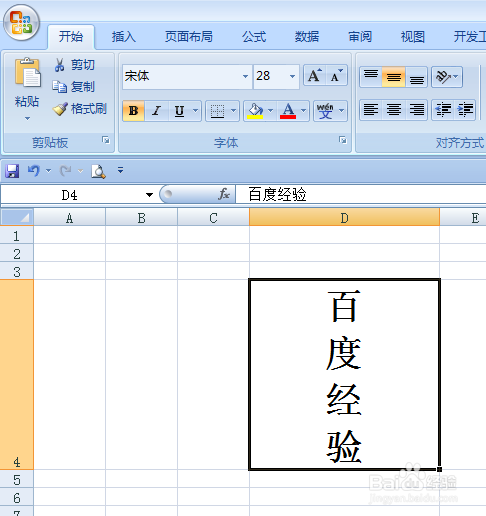
Task: Toggle Underline formatting
Action: tap(179, 111)
